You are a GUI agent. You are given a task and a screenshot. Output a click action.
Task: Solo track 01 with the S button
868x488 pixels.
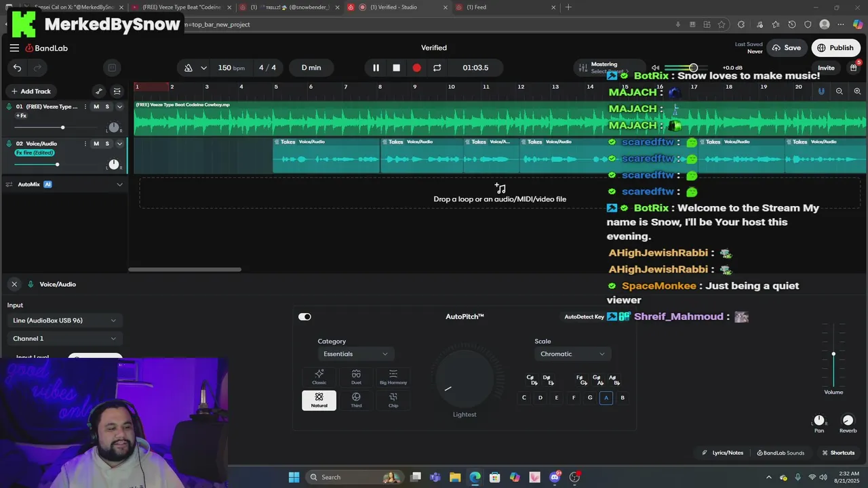click(107, 106)
